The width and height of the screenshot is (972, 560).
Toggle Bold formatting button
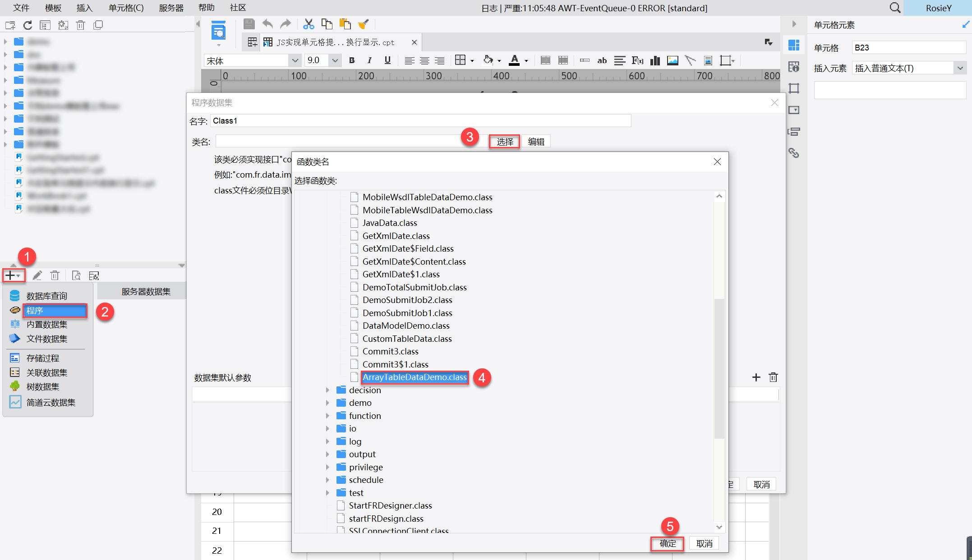pyautogui.click(x=352, y=60)
